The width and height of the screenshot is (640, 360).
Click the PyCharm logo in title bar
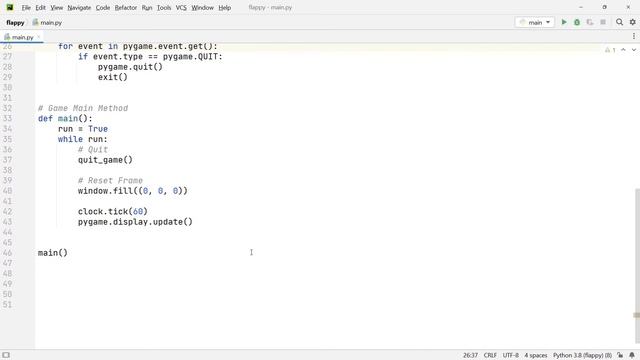(x=10, y=7)
